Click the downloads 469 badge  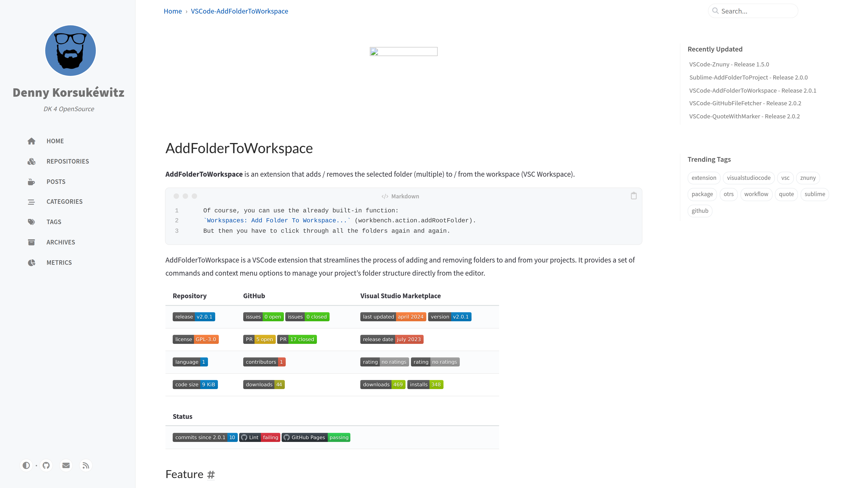click(x=382, y=385)
